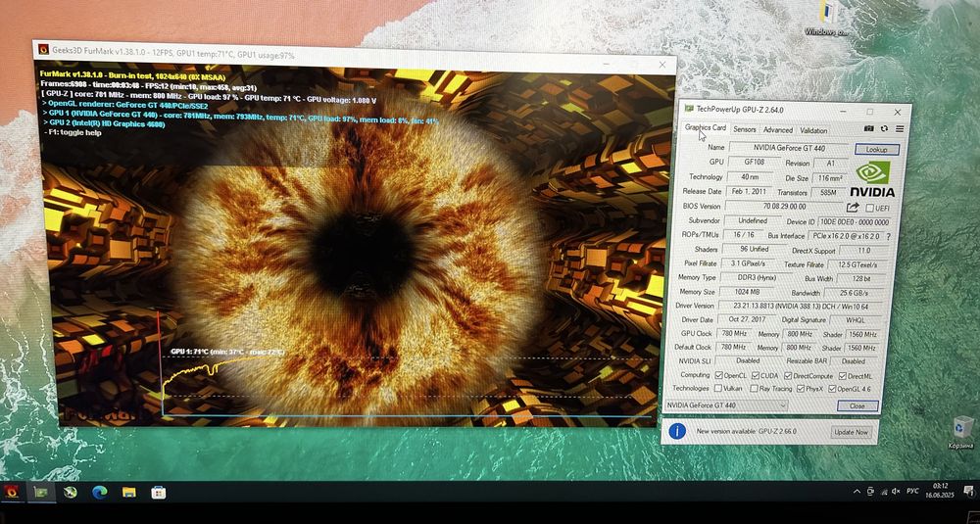Screen dimensions: 980x524
Task: Open the FurMark taskbar icon
Action: tap(11, 492)
